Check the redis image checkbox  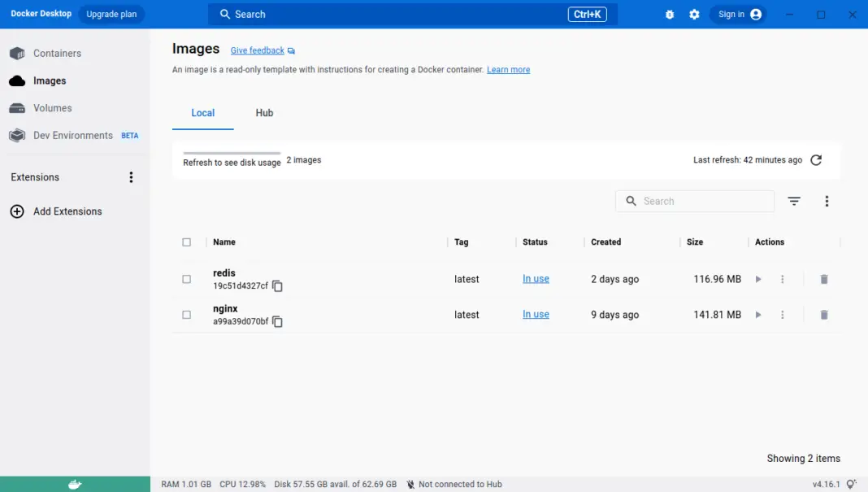(x=187, y=279)
